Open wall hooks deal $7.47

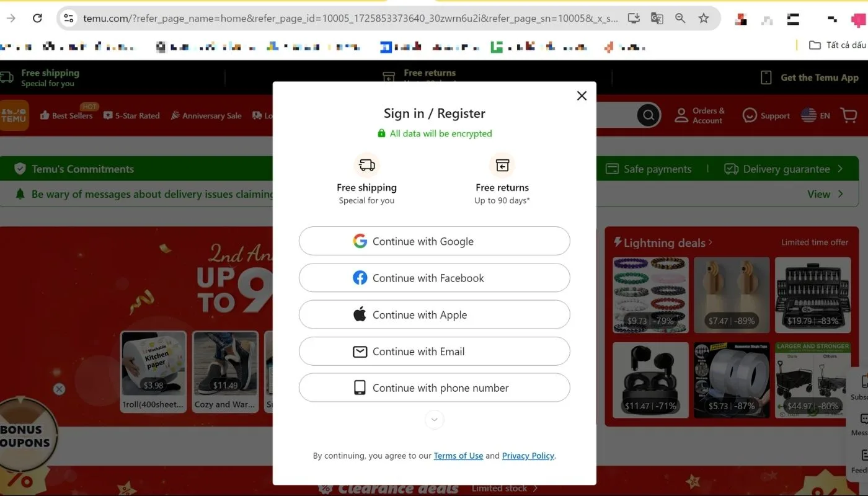tap(732, 295)
